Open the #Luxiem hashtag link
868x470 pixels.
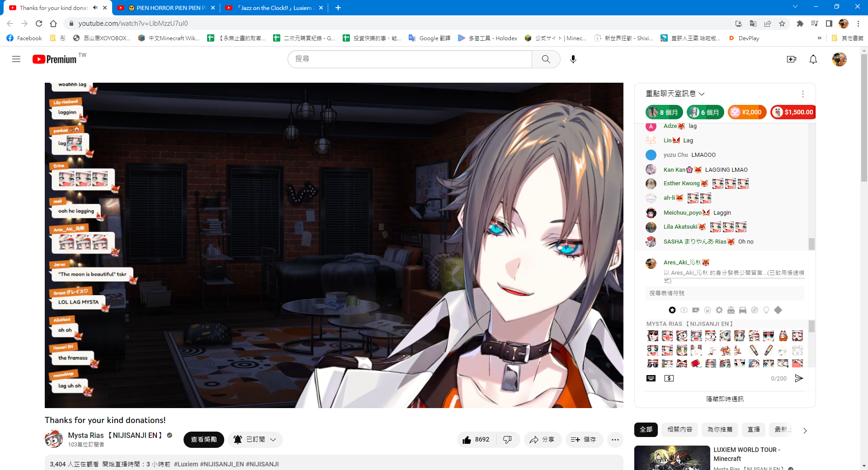point(186,464)
